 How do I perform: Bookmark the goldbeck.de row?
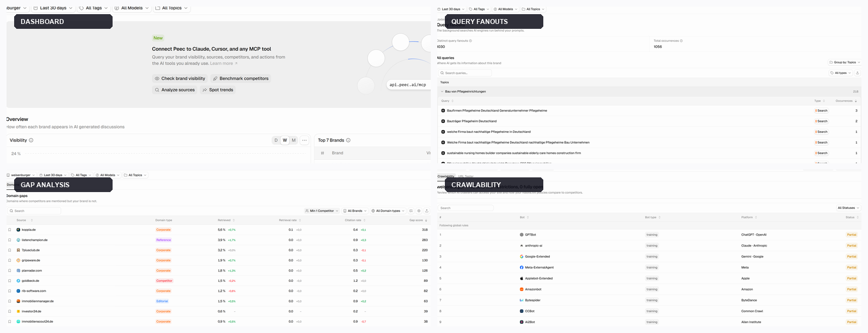pyautogui.click(x=10, y=281)
